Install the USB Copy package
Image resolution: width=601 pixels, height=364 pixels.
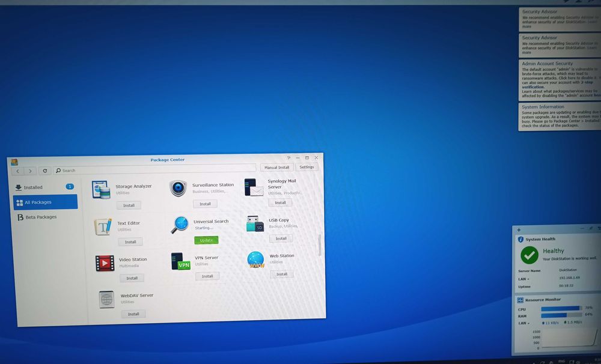pos(281,238)
